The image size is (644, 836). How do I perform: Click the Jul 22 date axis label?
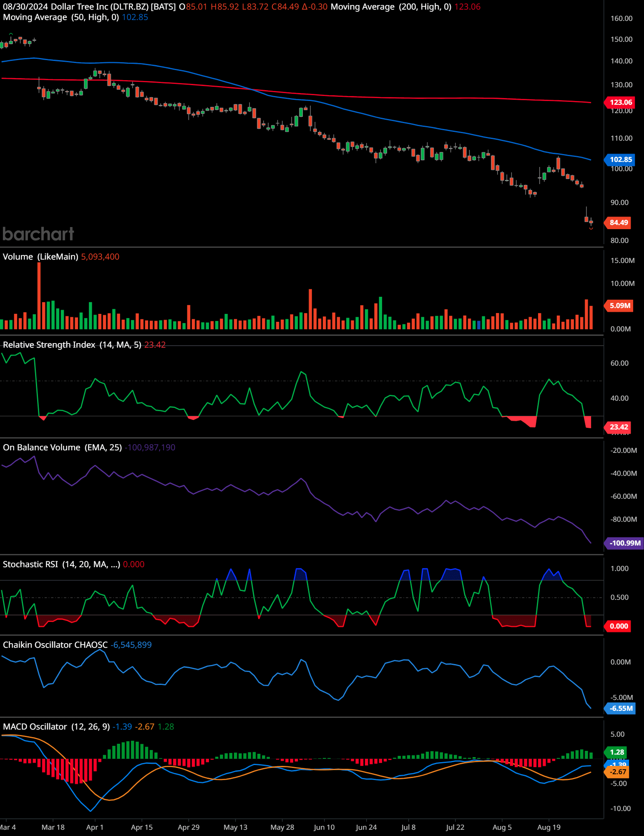[x=455, y=827]
